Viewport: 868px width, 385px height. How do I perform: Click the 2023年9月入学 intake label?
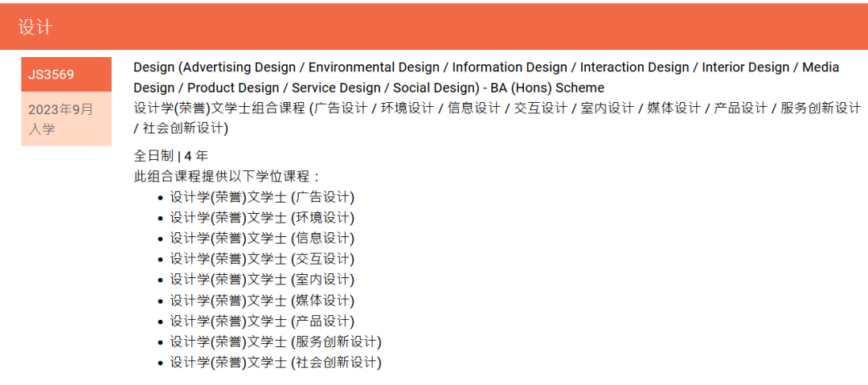60,118
